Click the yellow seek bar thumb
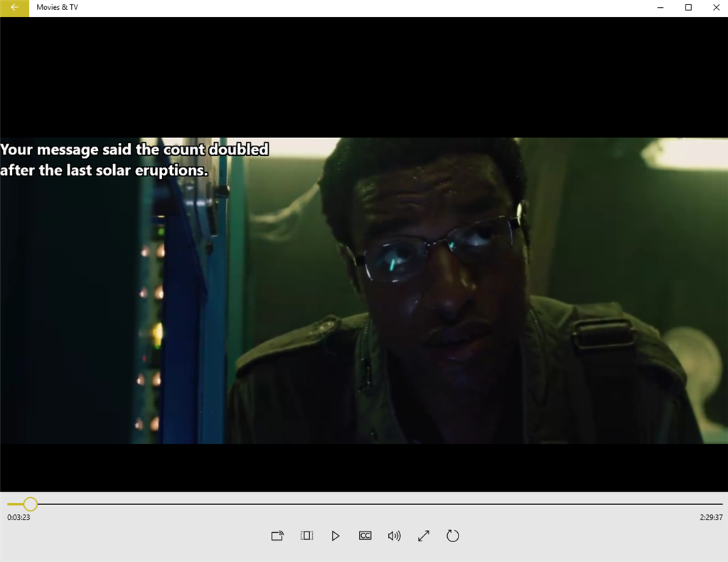The height and width of the screenshot is (562, 728). 30,504
